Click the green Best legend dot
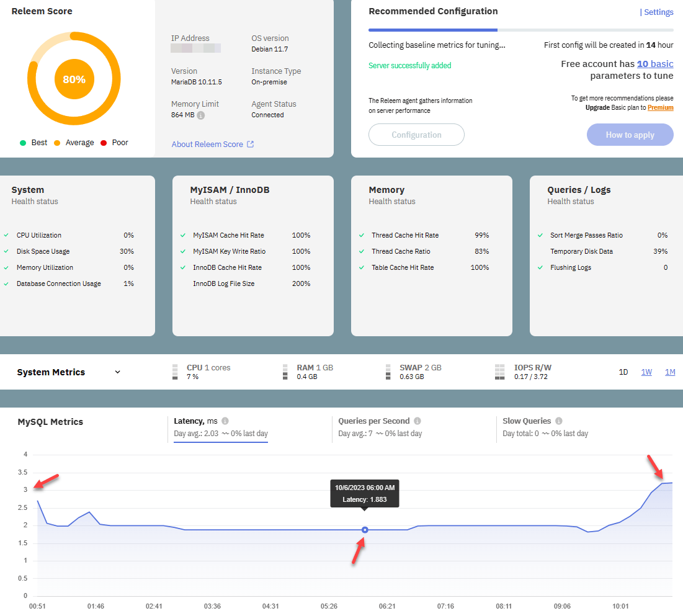 point(23,143)
